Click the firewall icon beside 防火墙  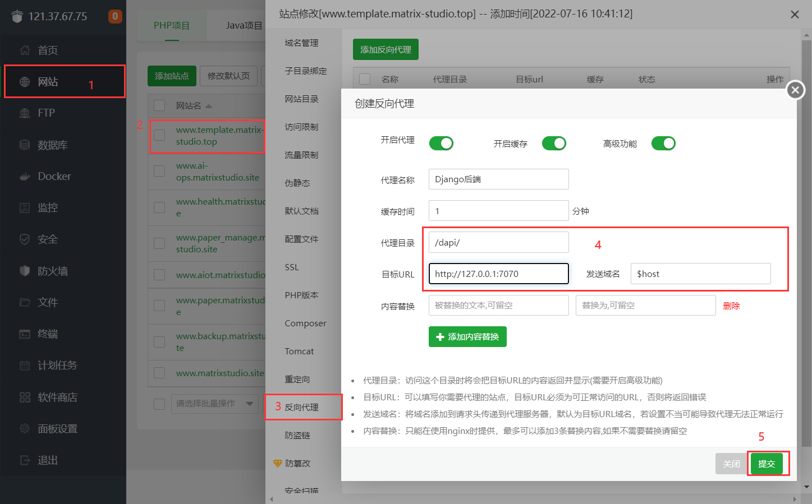[x=25, y=271]
